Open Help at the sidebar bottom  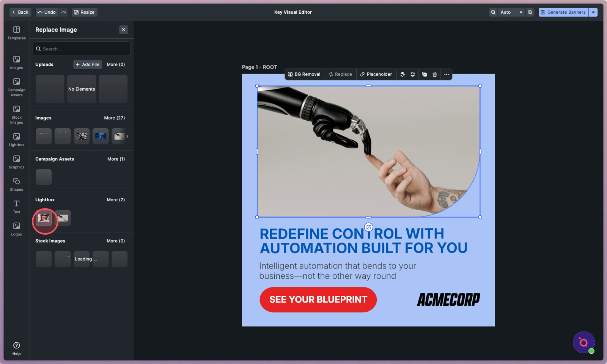click(17, 348)
